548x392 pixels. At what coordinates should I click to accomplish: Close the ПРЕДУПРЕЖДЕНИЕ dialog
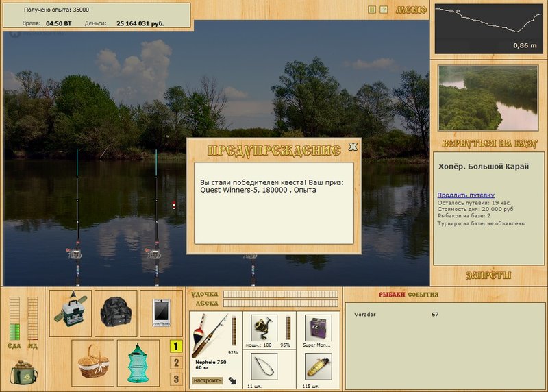(353, 147)
